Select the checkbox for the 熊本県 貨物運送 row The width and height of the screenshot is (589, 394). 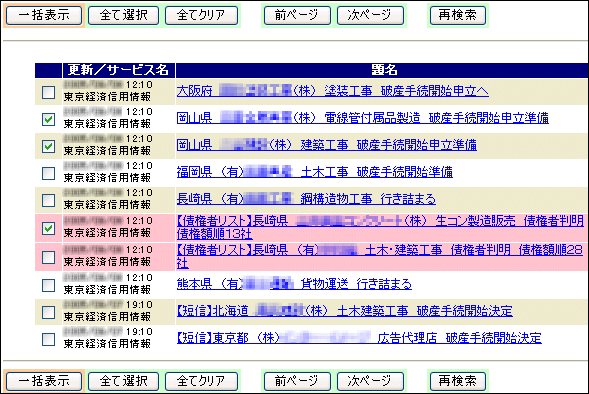pyautogui.click(x=48, y=285)
